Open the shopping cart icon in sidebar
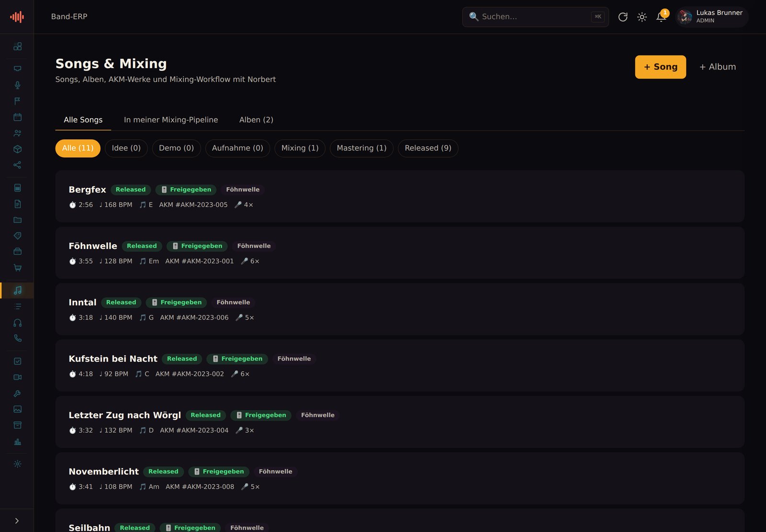Viewport: 766px width, 532px height. [17, 268]
